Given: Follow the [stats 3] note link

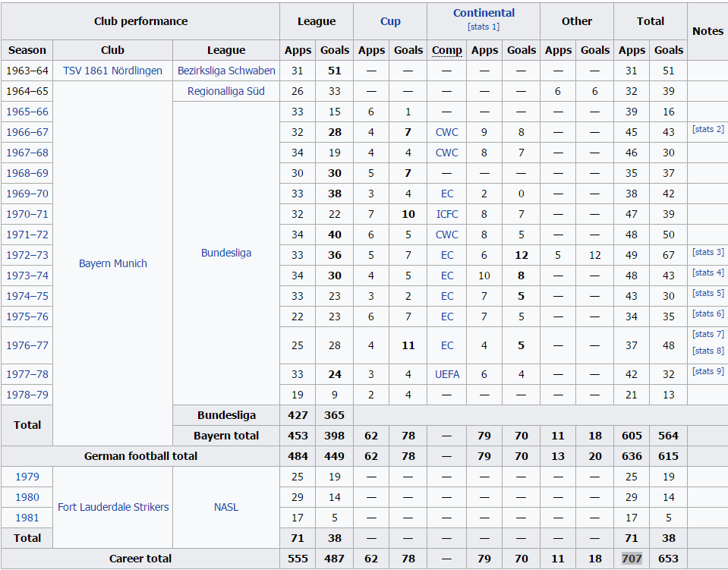Looking at the screenshot, I should point(708,252).
